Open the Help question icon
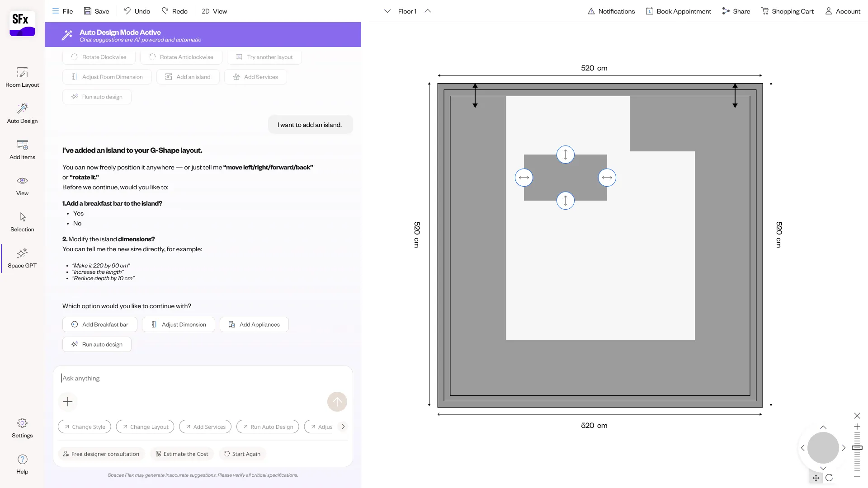 tap(22, 464)
